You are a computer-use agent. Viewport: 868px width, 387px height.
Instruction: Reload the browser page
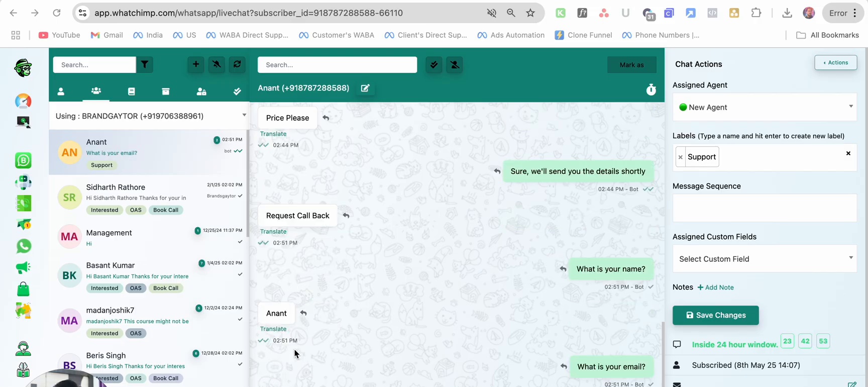(x=56, y=13)
